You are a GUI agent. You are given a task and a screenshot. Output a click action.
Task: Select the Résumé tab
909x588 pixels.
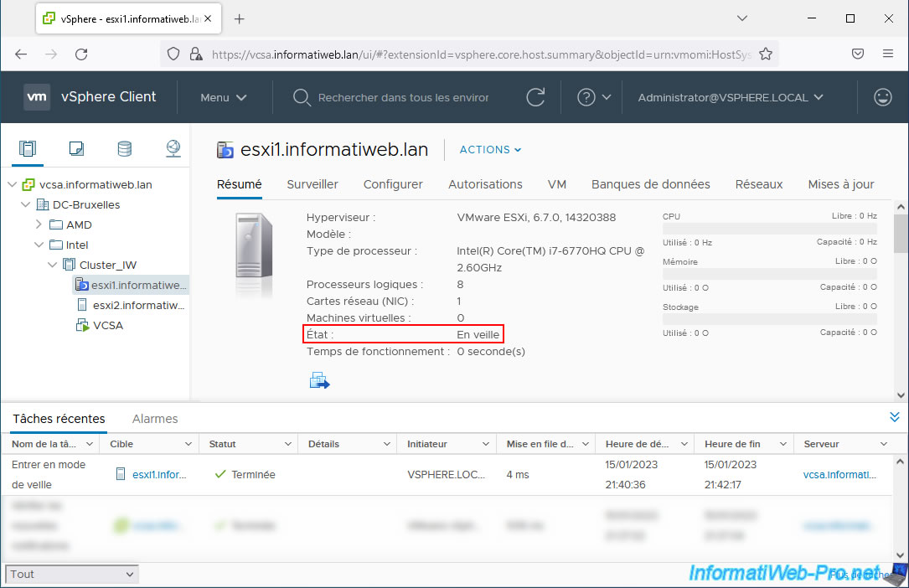tap(240, 184)
